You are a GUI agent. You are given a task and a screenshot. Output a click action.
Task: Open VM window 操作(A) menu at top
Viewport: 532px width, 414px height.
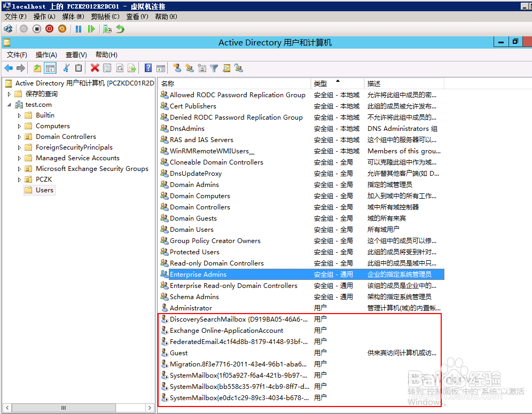tap(44, 17)
